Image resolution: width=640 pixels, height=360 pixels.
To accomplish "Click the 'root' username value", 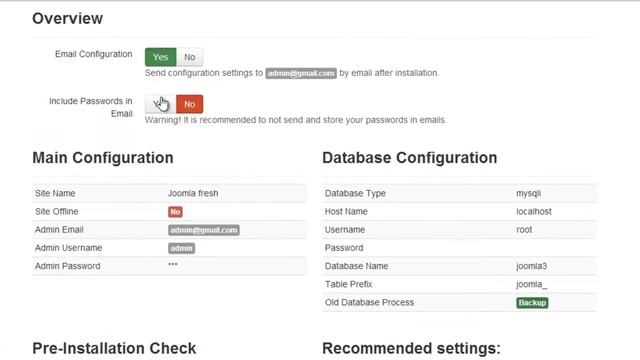I will [524, 230].
